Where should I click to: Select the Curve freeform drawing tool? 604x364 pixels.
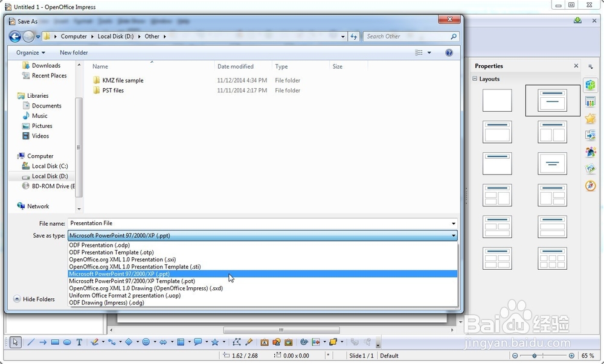[x=95, y=342]
